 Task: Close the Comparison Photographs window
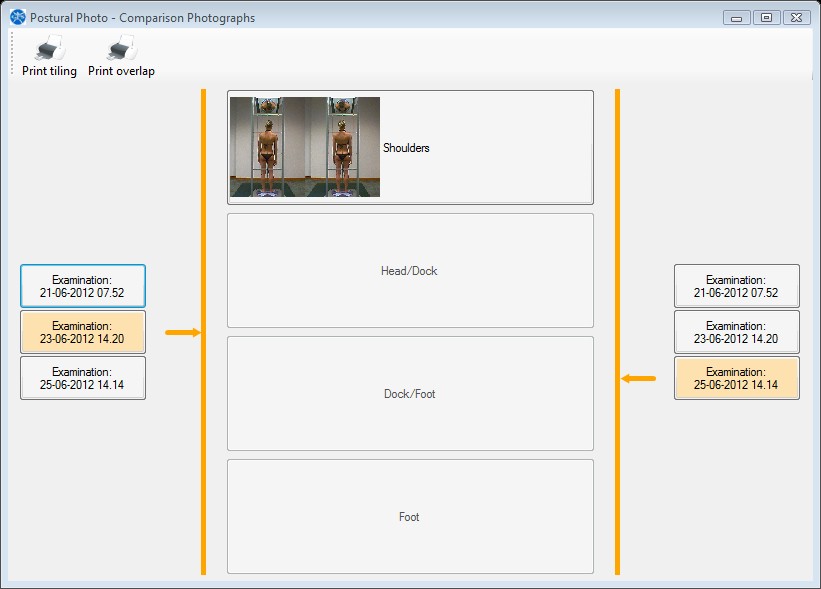[x=796, y=18]
